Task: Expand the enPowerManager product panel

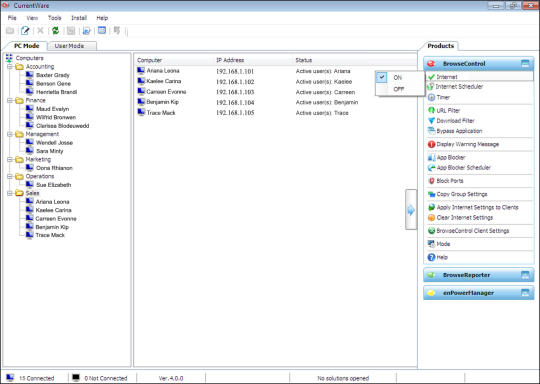Action: [x=525, y=293]
